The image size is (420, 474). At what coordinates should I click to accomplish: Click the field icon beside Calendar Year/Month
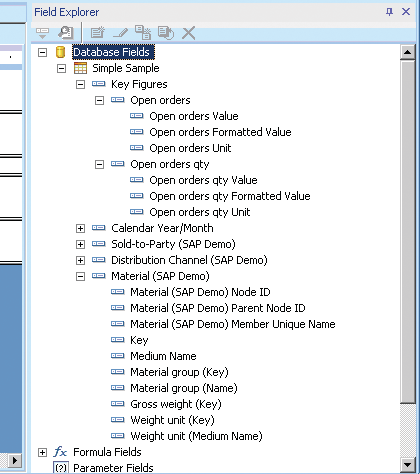coord(99,228)
